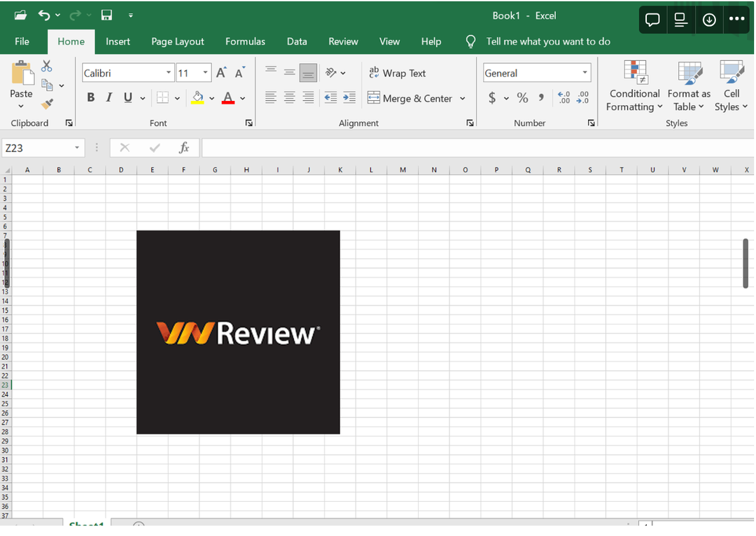Expand the General number format dropdown
756x536 pixels.
coord(584,73)
